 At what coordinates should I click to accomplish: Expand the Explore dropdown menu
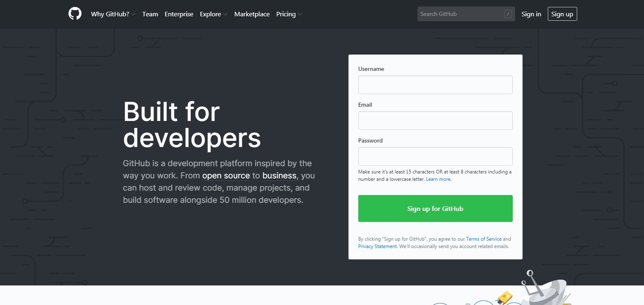(214, 14)
